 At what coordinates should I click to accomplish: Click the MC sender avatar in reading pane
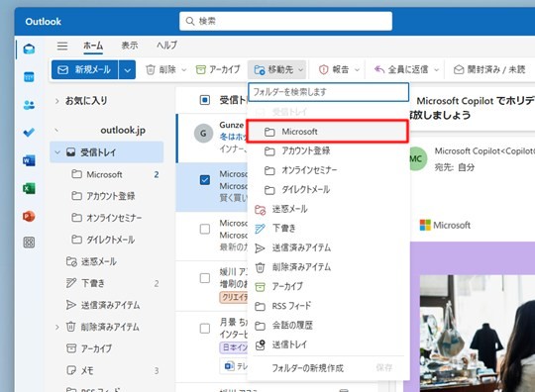[x=416, y=158]
